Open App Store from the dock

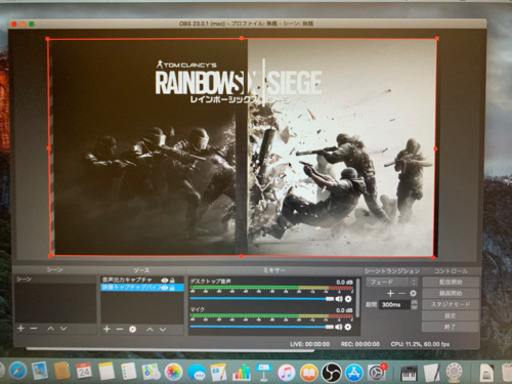[354, 372]
